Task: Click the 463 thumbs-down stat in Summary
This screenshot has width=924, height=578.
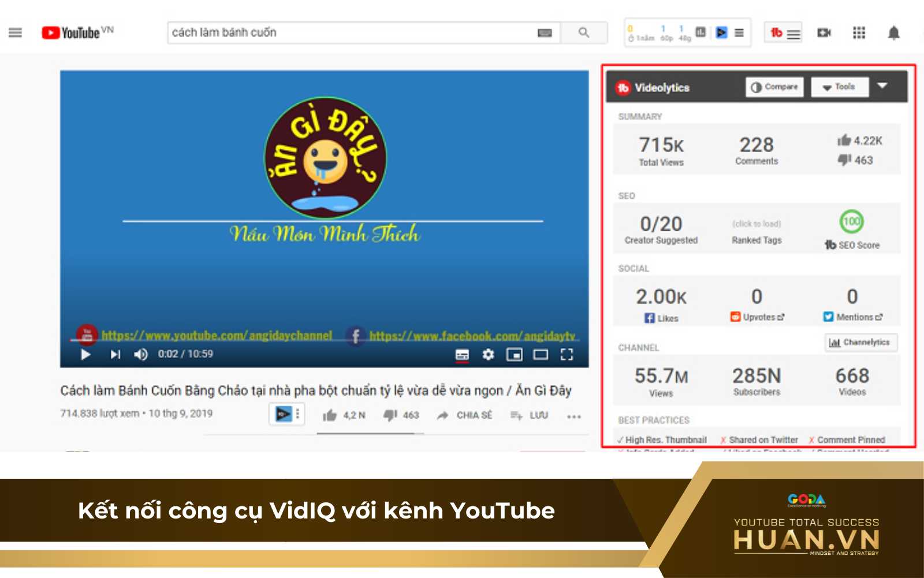Action: 855,160
